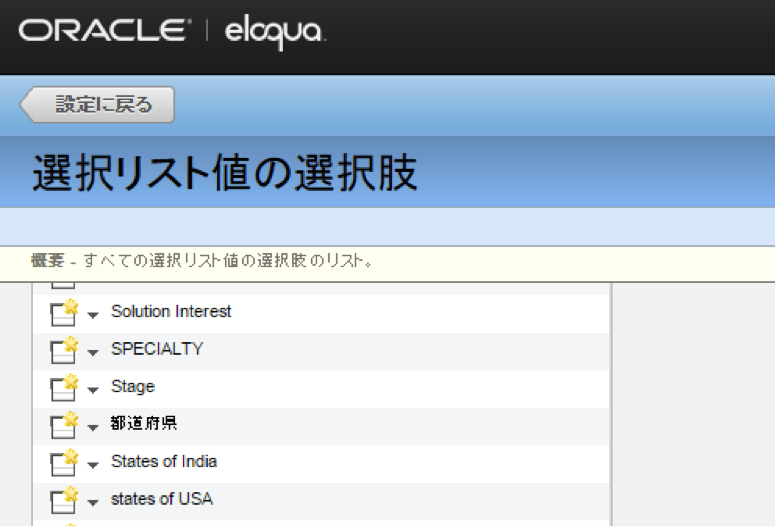
Task: Select the states of USA list entry
Action: pyautogui.click(x=162, y=499)
